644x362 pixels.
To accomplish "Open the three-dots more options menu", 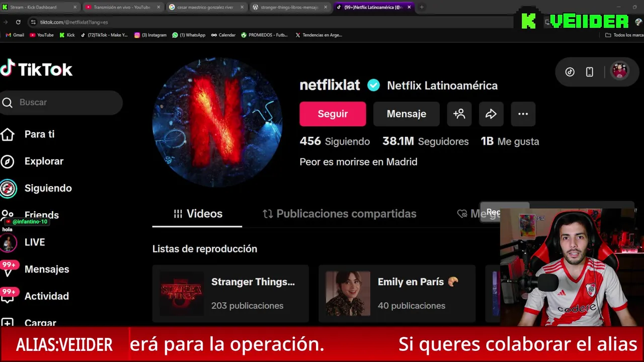I will tap(523, 114).
